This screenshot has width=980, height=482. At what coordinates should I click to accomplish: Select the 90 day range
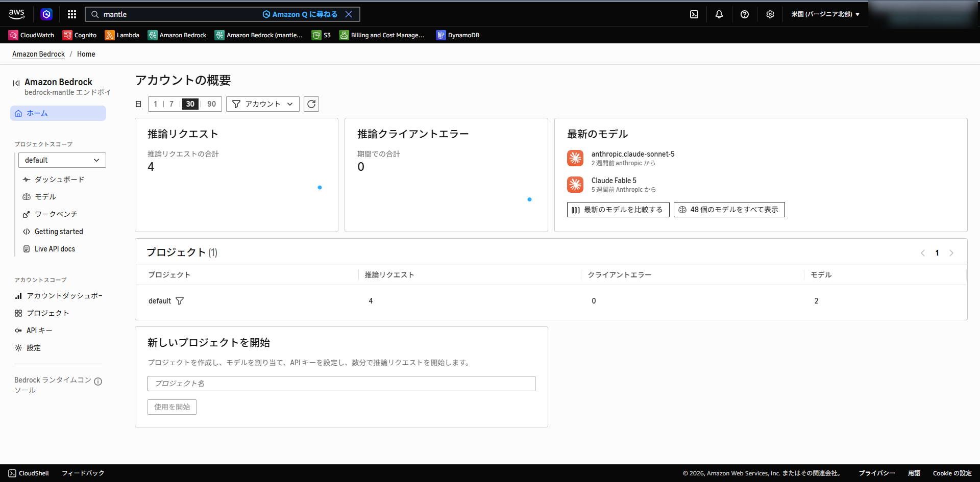212,104
